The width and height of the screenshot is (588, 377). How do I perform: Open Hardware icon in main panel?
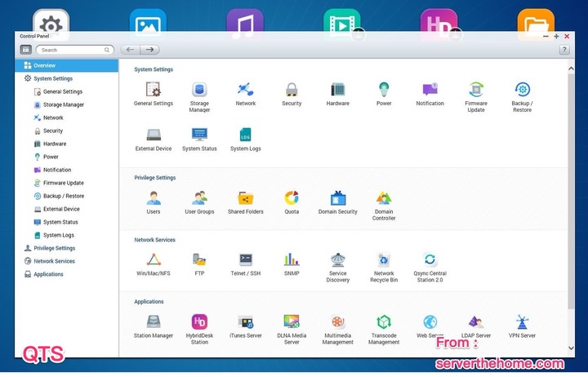point(338,90)
